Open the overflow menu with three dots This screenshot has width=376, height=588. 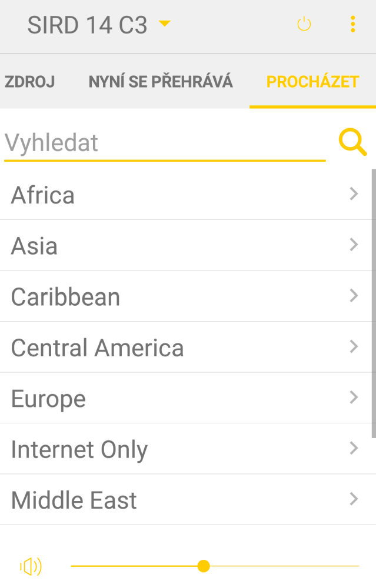(x=352, y=25)
